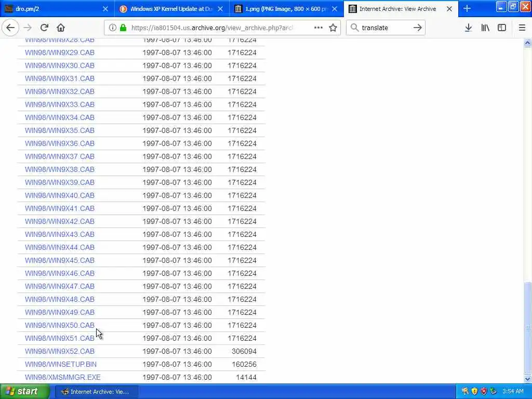Open WIN98/WINSETUP.BIN link

(x=60, y=364)
